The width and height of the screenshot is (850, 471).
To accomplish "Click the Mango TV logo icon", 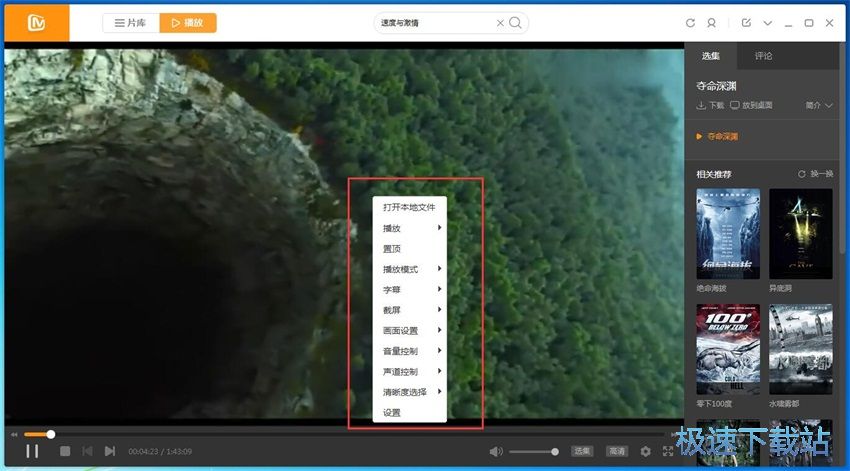I will pos(36,23).
